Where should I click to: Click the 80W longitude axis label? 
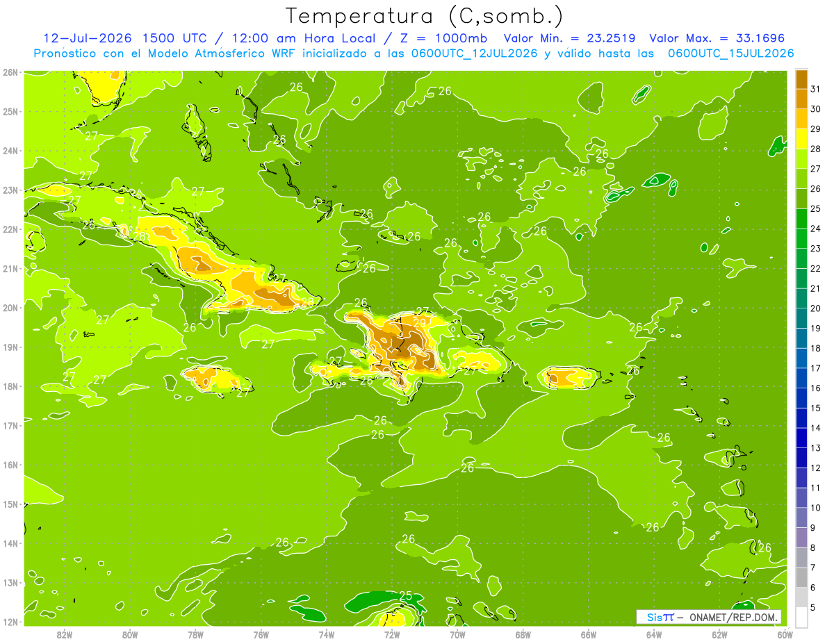(x=130, y=634)
